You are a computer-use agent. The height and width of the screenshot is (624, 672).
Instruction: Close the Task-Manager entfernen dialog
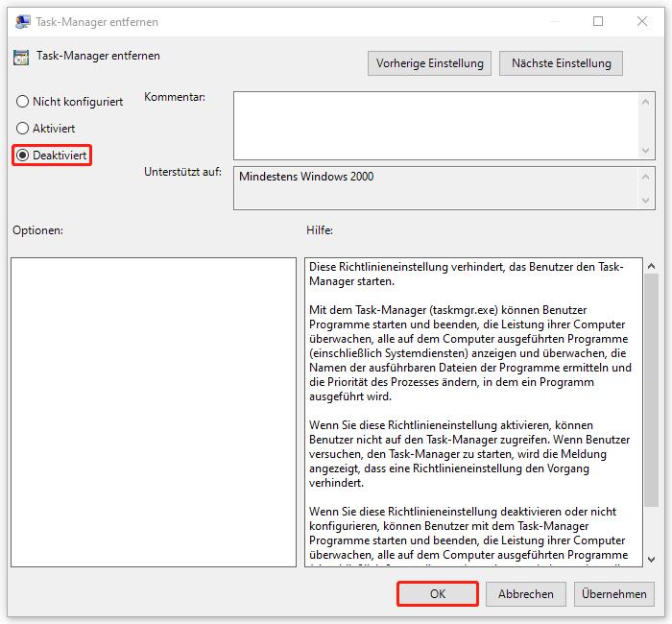[x=641, y=21]
